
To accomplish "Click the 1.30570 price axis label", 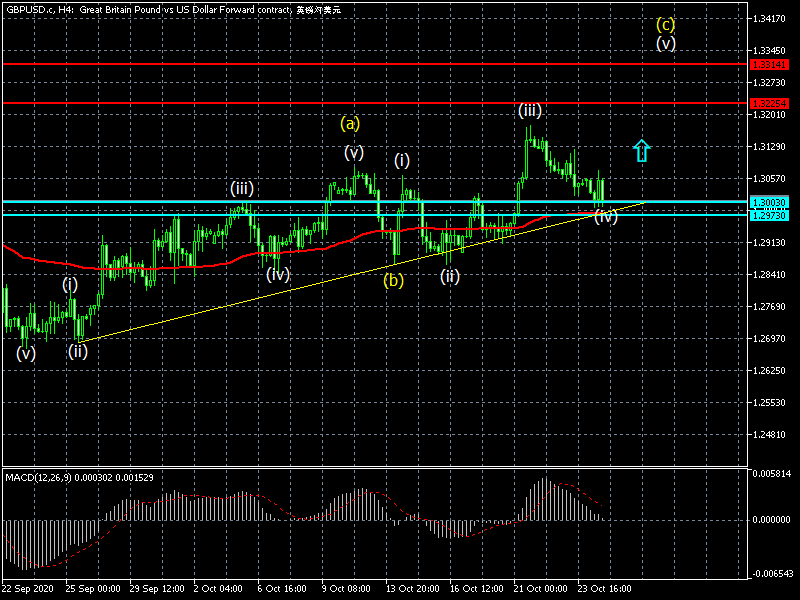I will click(x=769, y=179).
